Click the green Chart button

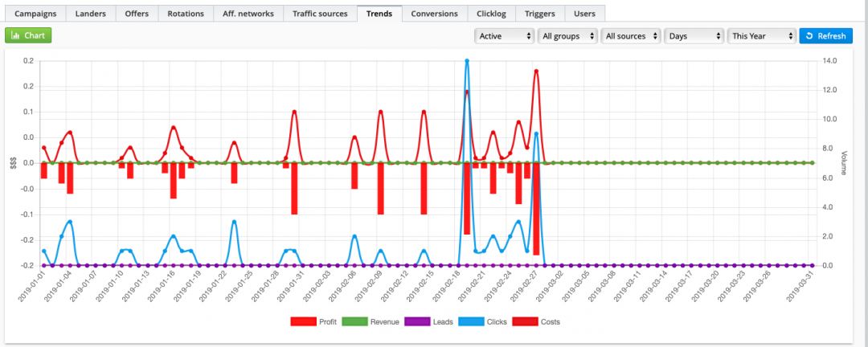28,36
